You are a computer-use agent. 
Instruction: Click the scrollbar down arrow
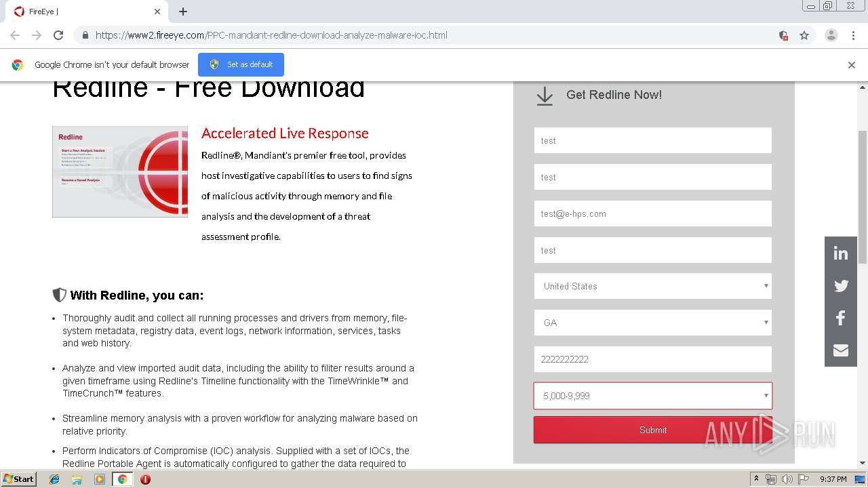(x=863, y=463)
